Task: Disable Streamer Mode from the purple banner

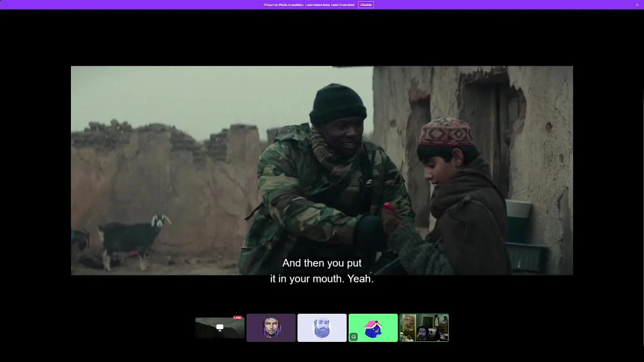Action: [x=366, y=5]
